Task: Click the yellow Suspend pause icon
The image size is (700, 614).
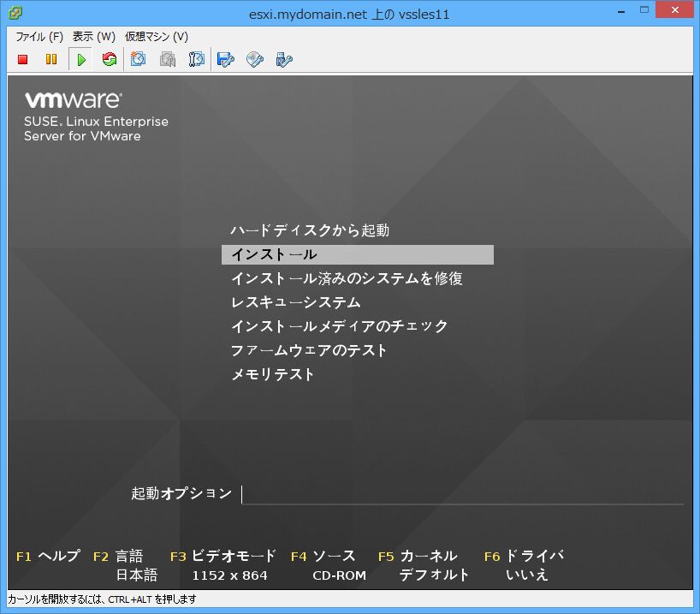Action: 51,59
